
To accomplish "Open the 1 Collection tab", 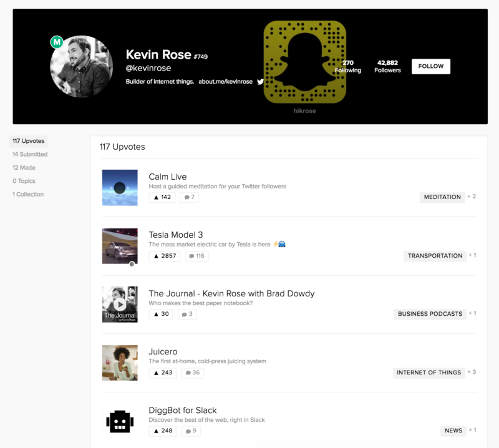I will 28,194.
